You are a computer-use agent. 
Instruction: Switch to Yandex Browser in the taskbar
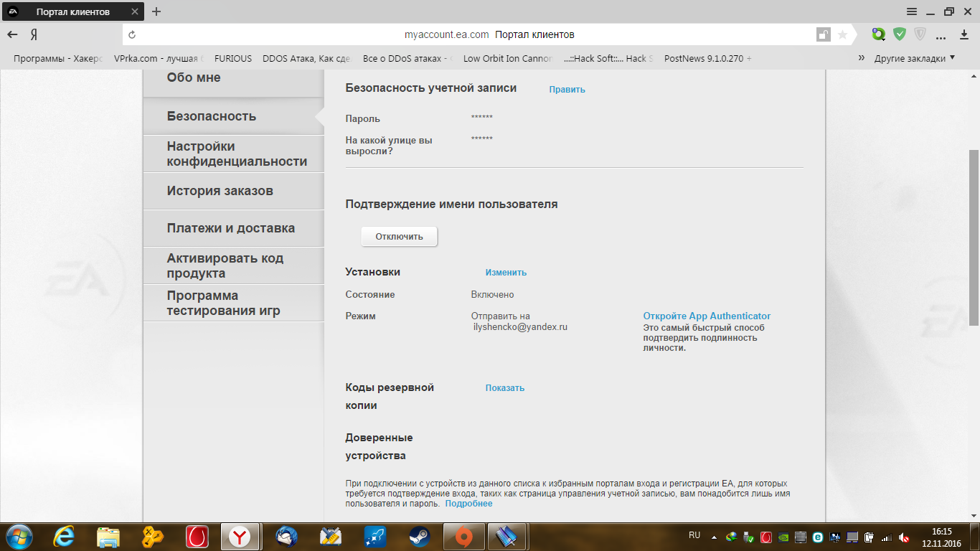tap(242, 537)
